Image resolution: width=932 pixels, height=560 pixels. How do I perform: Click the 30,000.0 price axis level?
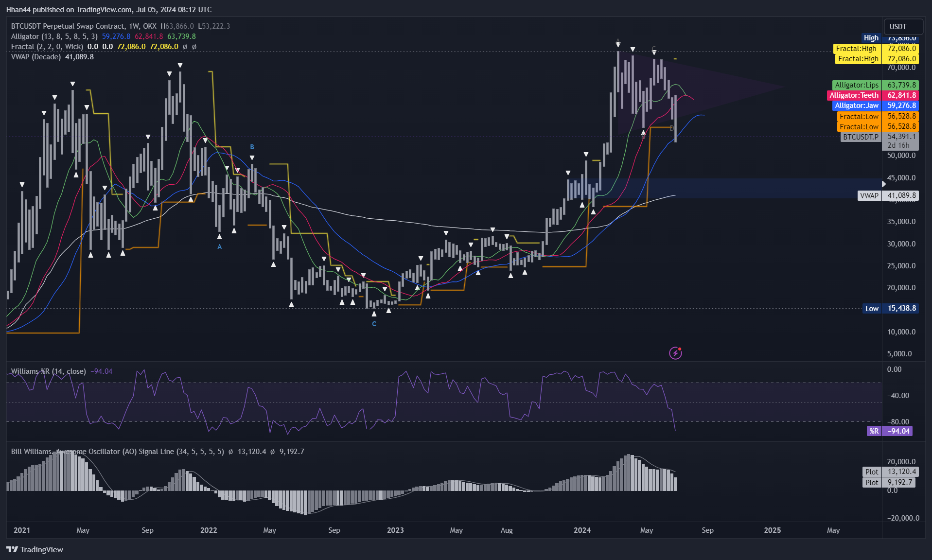[x=901, y=244]
